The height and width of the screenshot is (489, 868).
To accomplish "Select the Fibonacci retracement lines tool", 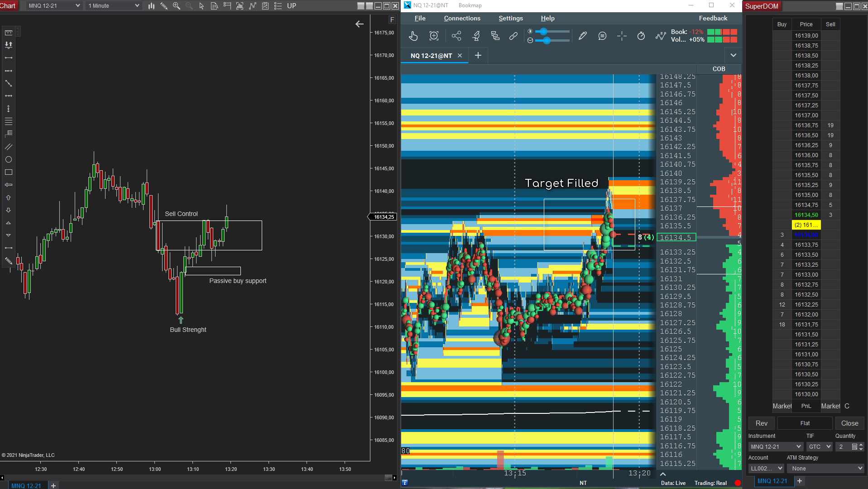I will point(9,121).
